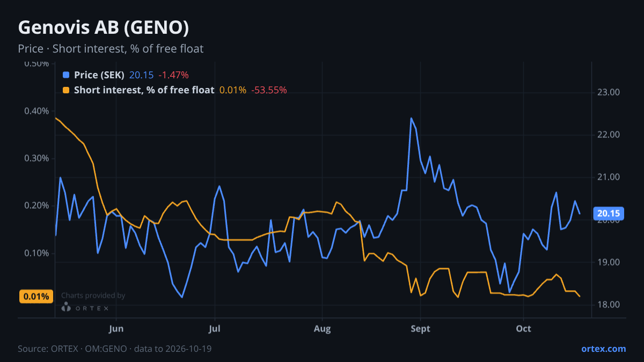
Task: Click the orange 0.01% tag on left axis
Action: (36, 297)
